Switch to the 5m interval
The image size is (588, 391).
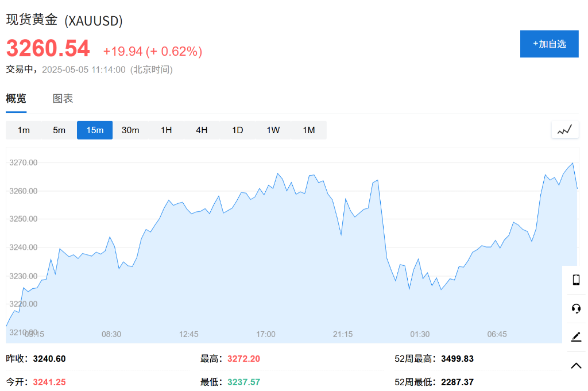tap(59, 130)
